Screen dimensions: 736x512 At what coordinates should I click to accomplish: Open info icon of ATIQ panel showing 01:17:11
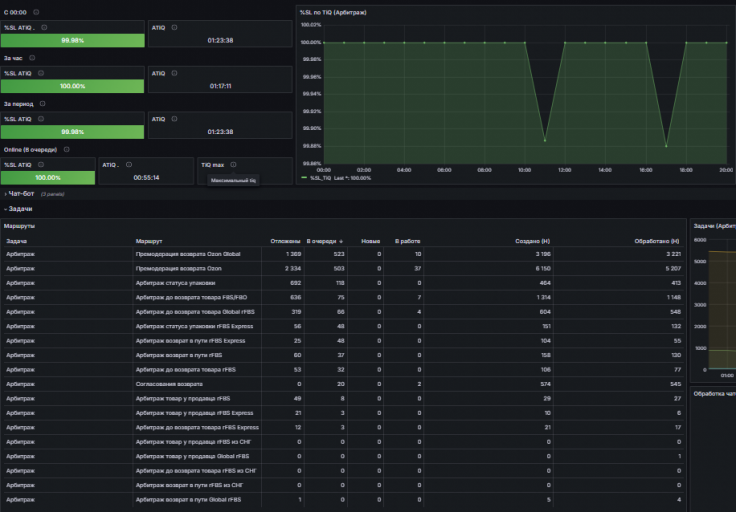click(174, 73)
